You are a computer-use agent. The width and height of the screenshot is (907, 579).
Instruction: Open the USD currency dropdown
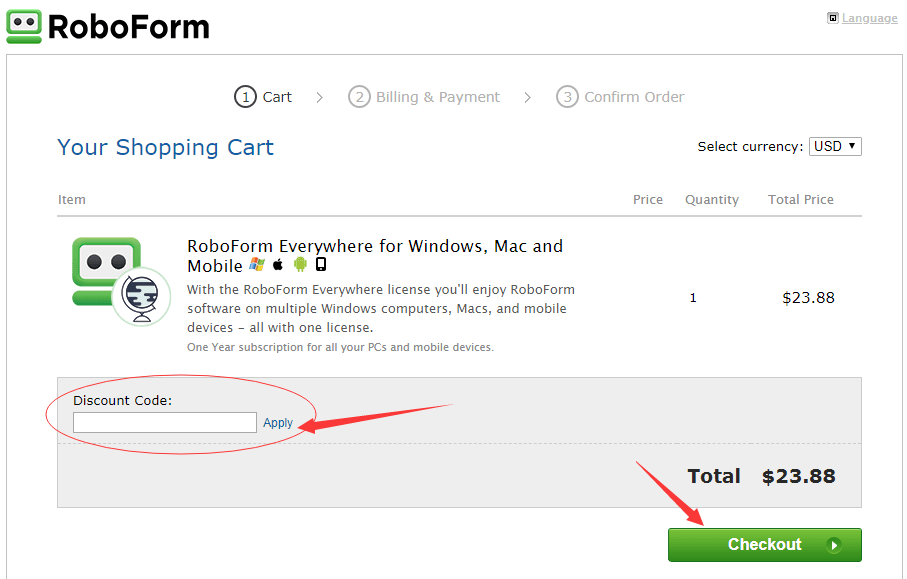point(834,146)
